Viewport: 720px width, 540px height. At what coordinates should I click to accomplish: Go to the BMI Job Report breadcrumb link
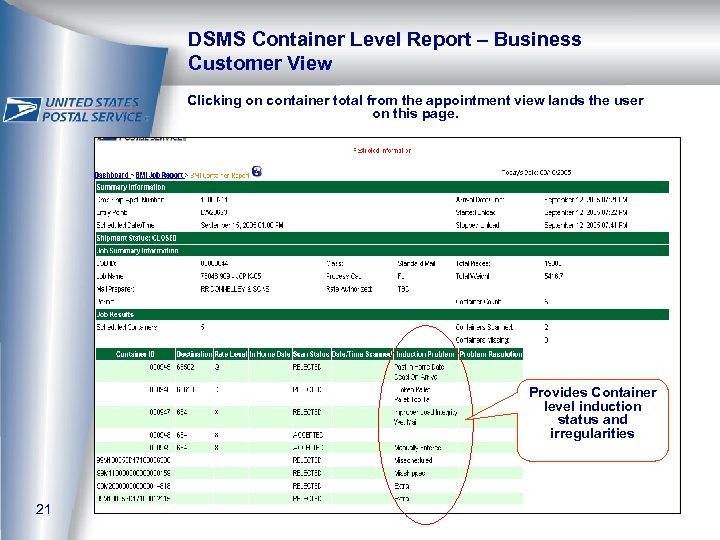click(x=159, y=175)
